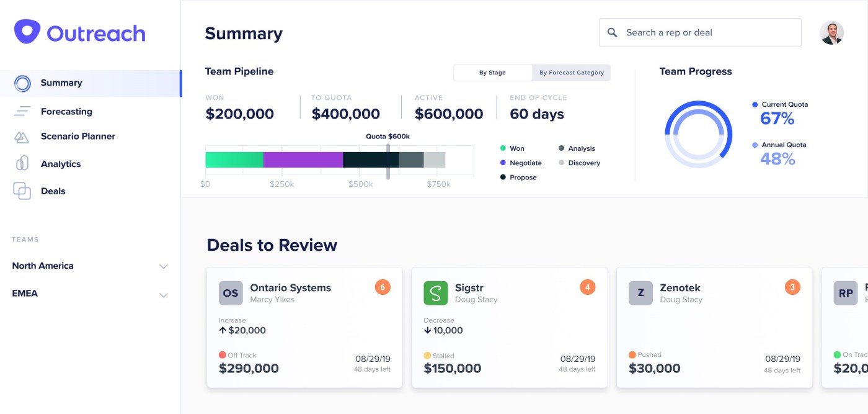Click rep name Marcy Yikes
This screenshot has height=414, width=868.
pos(272,300)
